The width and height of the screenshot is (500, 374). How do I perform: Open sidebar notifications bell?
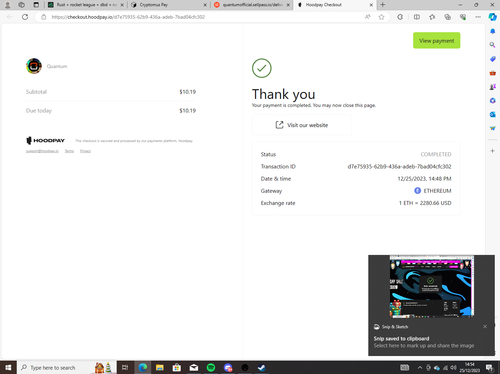493,31
